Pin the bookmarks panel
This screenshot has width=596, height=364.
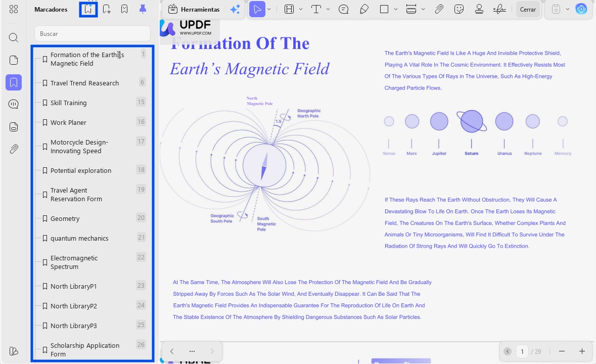coord(143,9)
